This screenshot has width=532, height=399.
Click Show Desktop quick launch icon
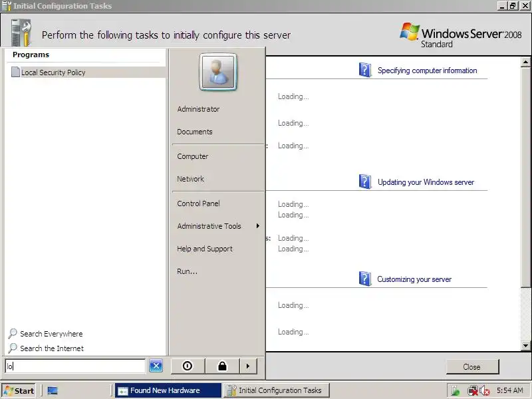tap(53, 390)
